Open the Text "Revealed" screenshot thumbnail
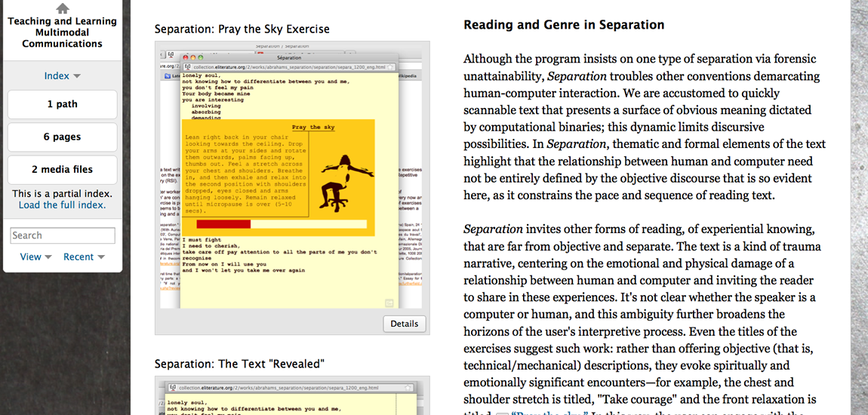The height and width of the screenshot is (415, 868). pyautogui.click(x=291, y=396)
